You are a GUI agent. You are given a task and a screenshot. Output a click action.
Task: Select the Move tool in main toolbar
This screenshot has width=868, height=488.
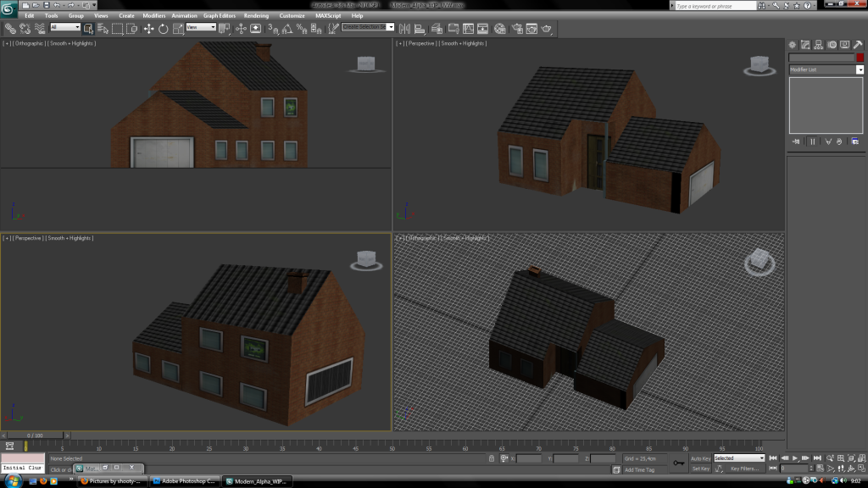pos(149,28)
